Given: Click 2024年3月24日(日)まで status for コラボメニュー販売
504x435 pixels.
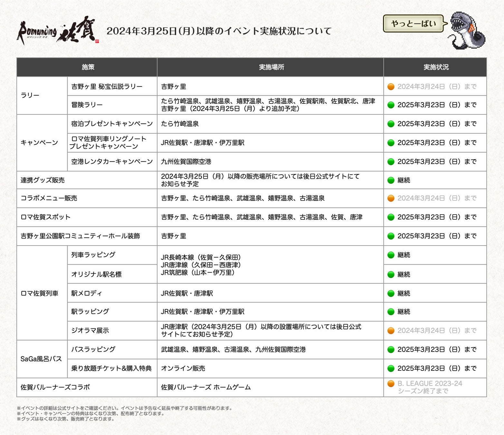Looking at the screenshot, I should click(x=437, y=198).
